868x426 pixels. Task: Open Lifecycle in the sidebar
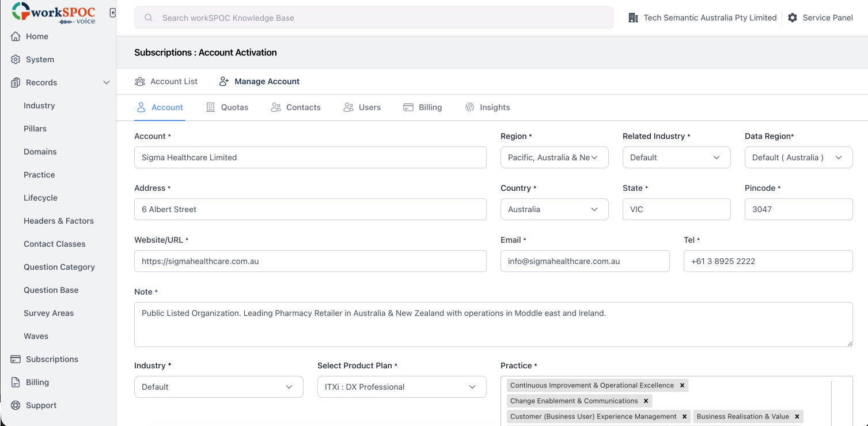[x=40, y=198]
